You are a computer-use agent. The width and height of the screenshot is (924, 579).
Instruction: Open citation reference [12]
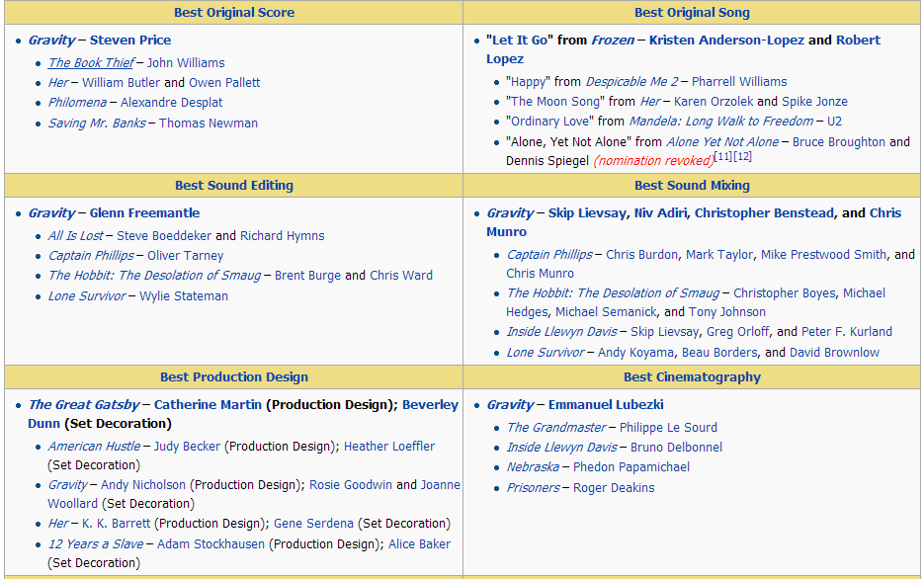[742, 157]
